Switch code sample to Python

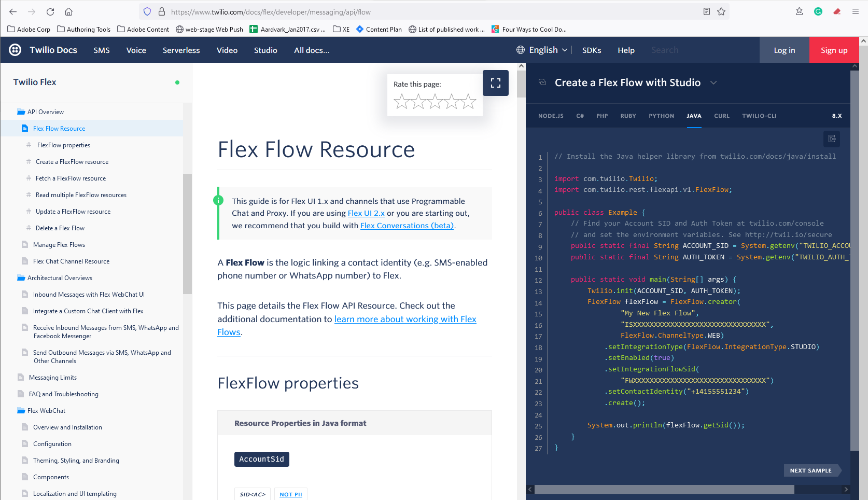click(662, 116)
